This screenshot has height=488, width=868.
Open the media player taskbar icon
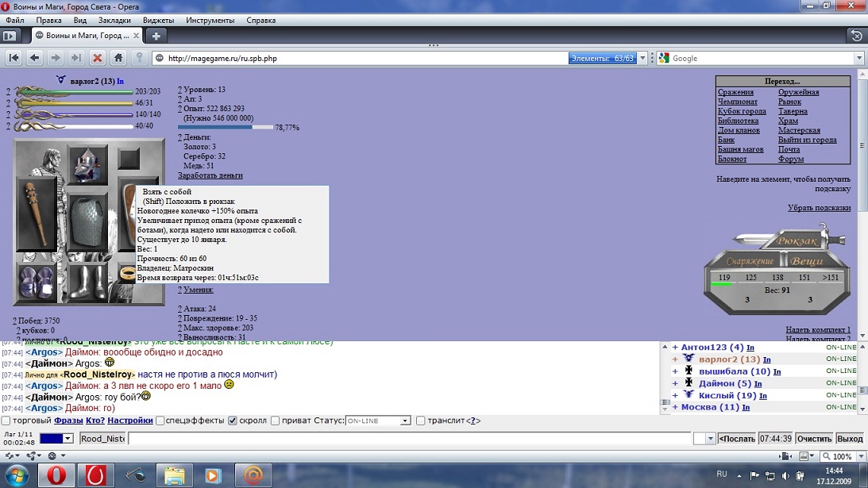point(213,475)
